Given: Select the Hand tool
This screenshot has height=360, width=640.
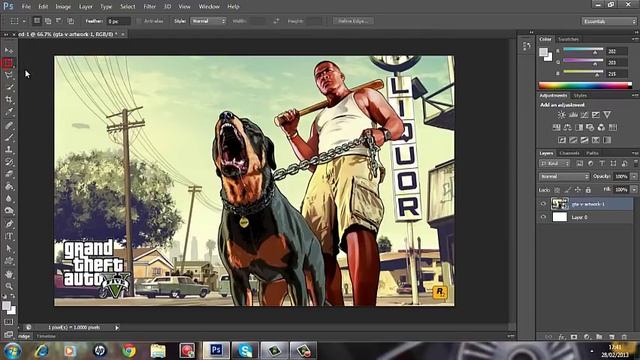Looking at the screenshot, I should pyautogui.click(x=9, y=274).
